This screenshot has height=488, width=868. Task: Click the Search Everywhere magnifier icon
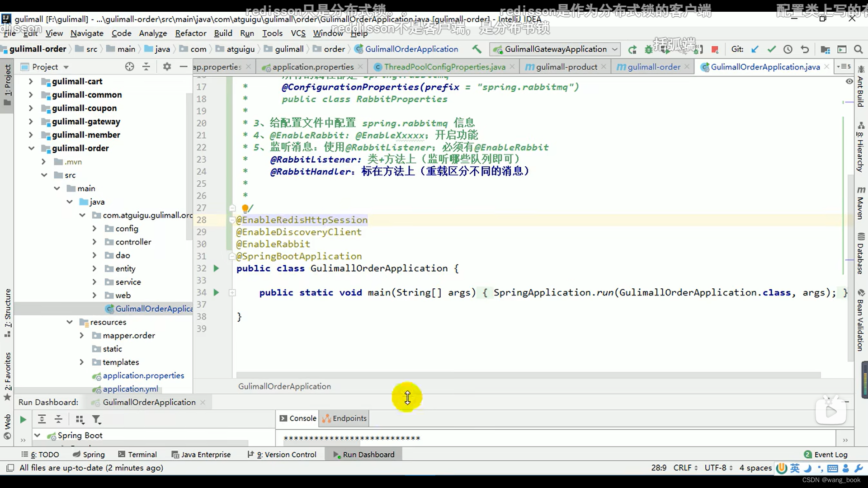point(858,49)
